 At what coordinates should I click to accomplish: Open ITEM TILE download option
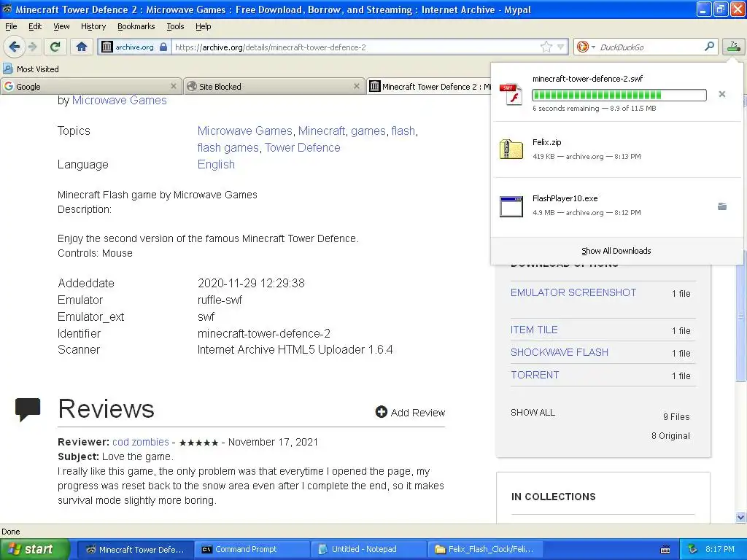click(534, 330)
